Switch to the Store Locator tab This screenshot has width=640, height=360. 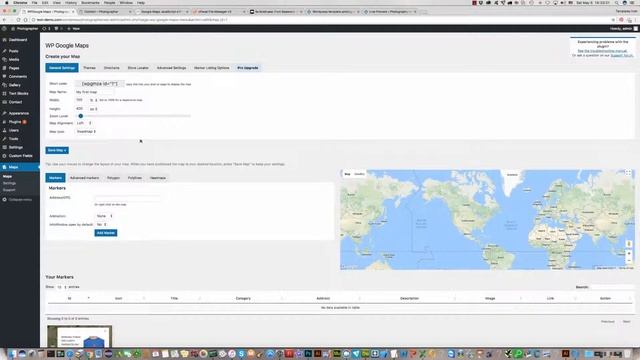(138, 68)
